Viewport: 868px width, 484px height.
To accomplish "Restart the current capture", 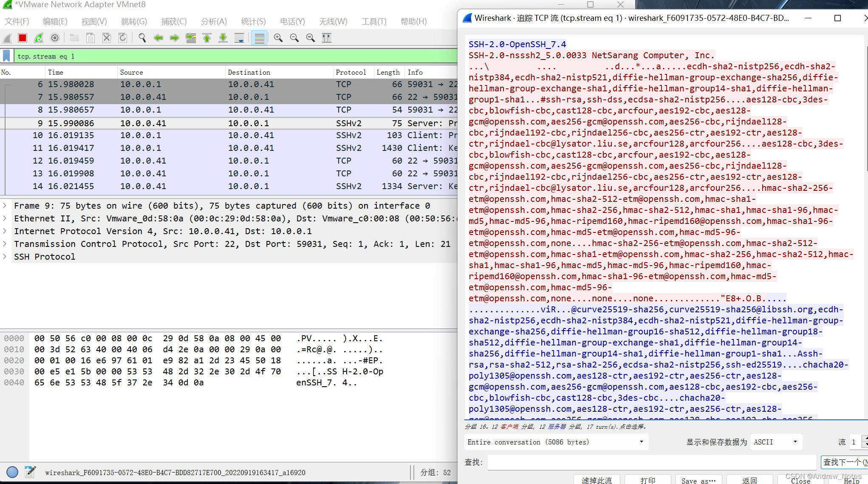I will 39,38.
